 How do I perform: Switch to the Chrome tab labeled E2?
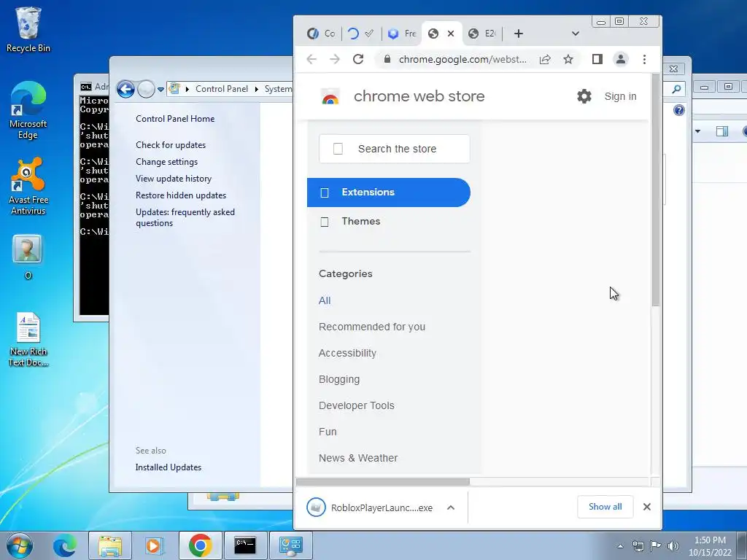482,34
